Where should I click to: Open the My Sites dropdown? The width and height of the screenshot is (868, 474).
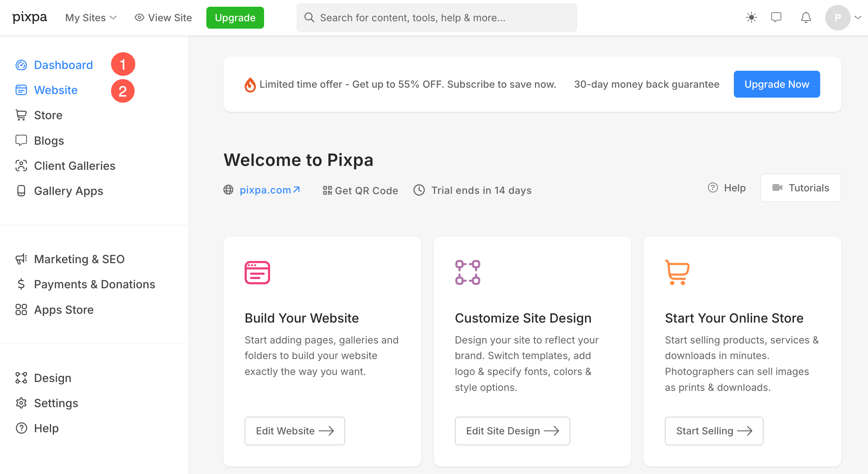[x=91, y=18]
